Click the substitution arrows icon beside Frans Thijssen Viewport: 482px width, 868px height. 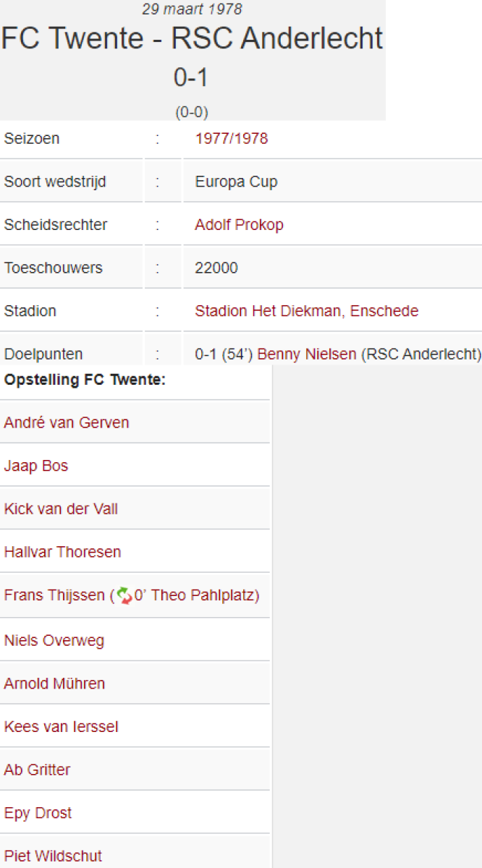(124, 596)
